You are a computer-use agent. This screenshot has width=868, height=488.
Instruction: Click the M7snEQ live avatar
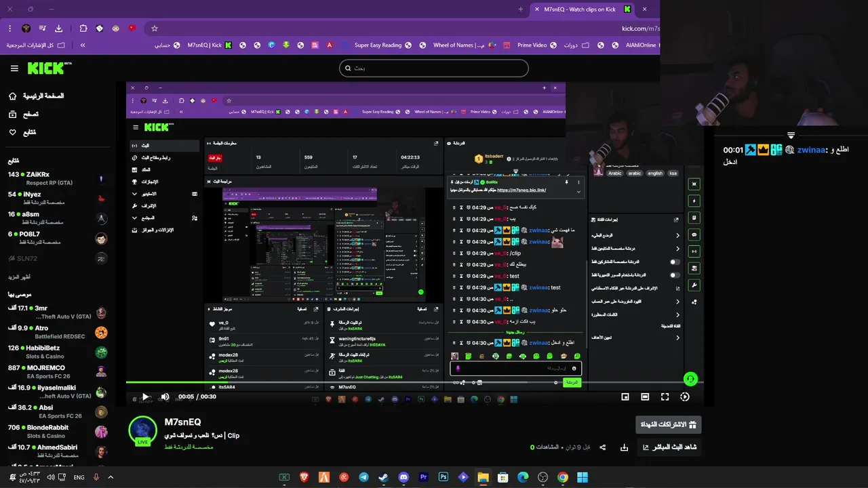point(143,431)
